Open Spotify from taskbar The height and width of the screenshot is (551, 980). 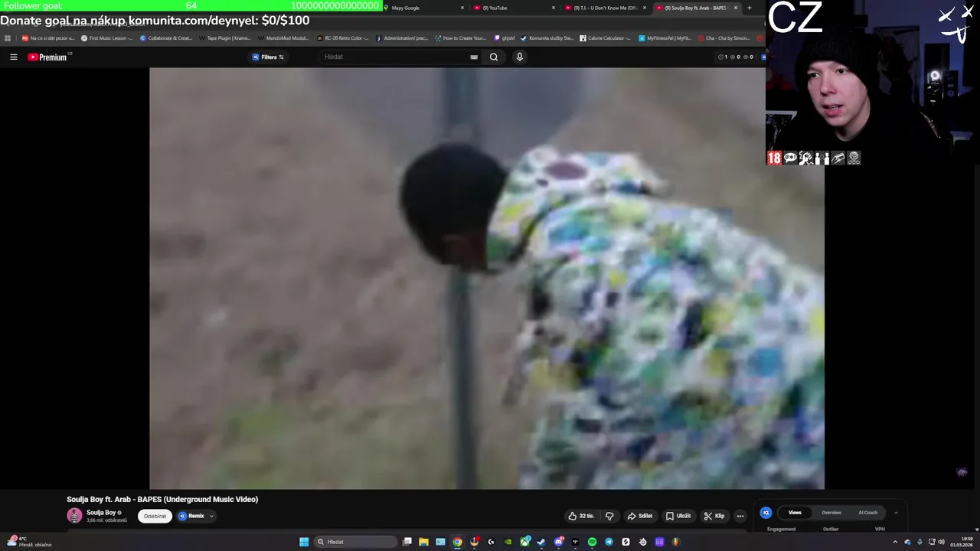pos(592,542)
